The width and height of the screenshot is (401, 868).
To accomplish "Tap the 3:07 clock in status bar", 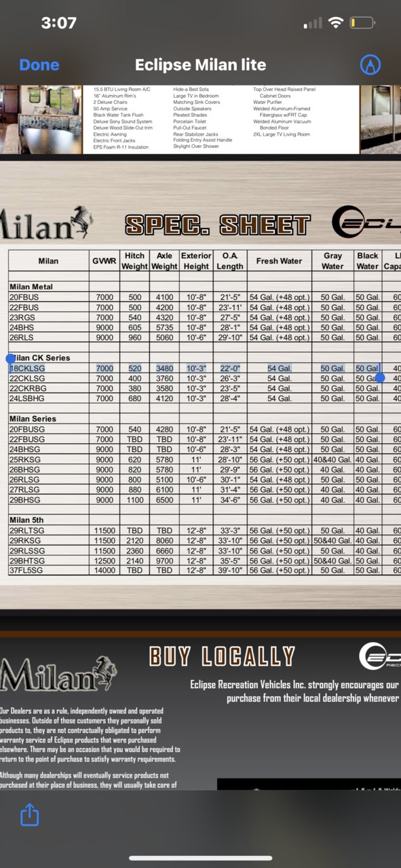I will click(58, 23).
